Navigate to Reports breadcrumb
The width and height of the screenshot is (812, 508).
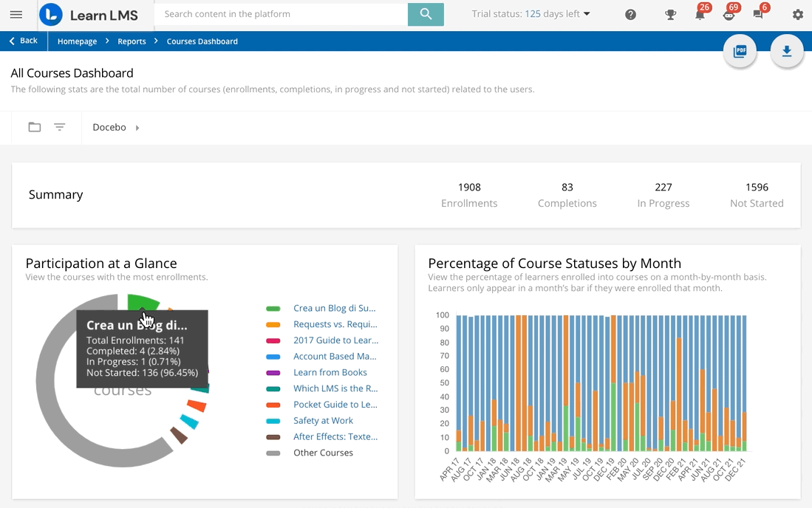[132, 41]
